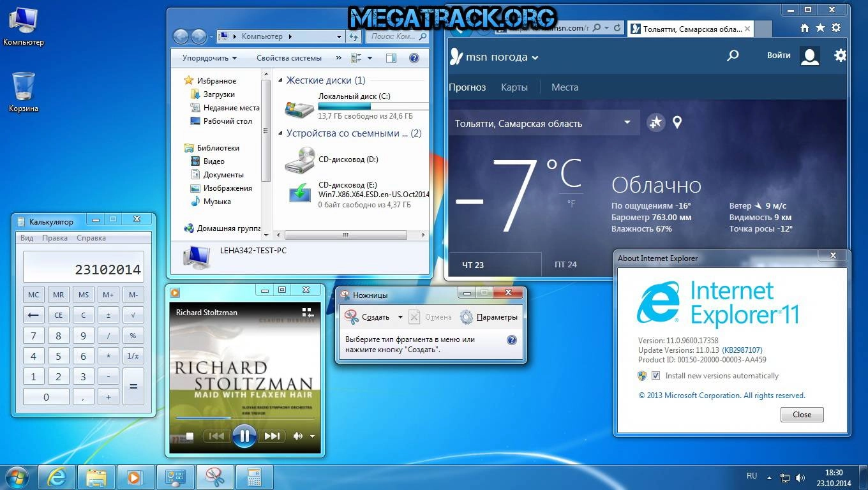Toggle Explorer preview pane icon
868x490 pixels.
tap(391, 58)
